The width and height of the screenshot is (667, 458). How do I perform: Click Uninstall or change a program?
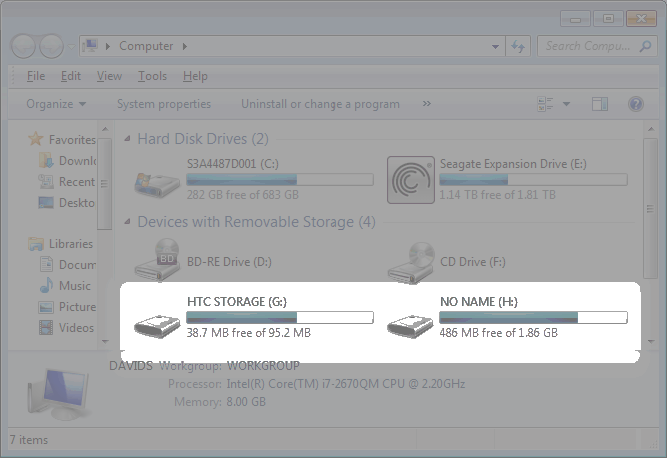pos(320,104)
